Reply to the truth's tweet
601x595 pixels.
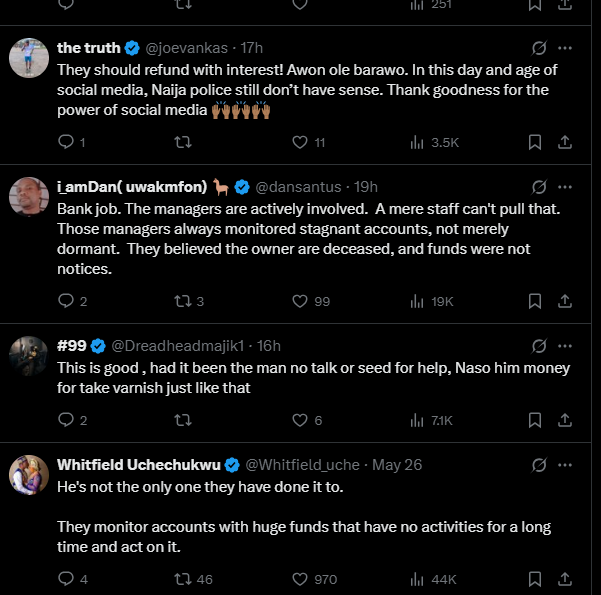click(66, 142)
